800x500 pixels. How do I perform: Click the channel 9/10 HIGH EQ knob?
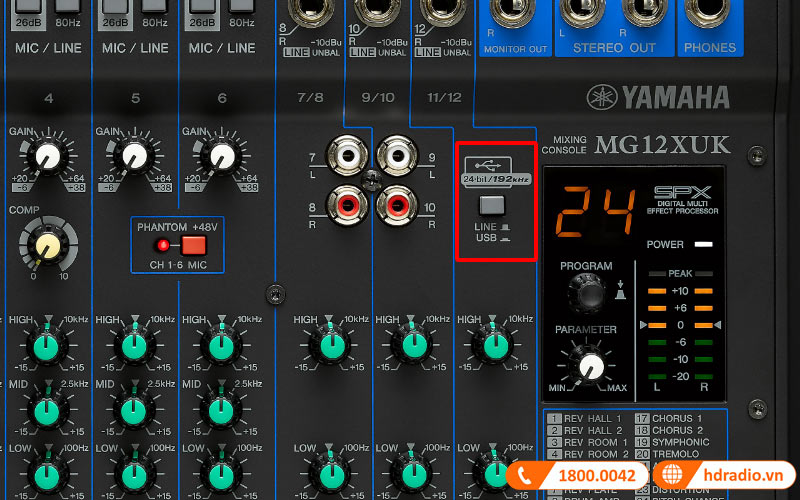413,345
